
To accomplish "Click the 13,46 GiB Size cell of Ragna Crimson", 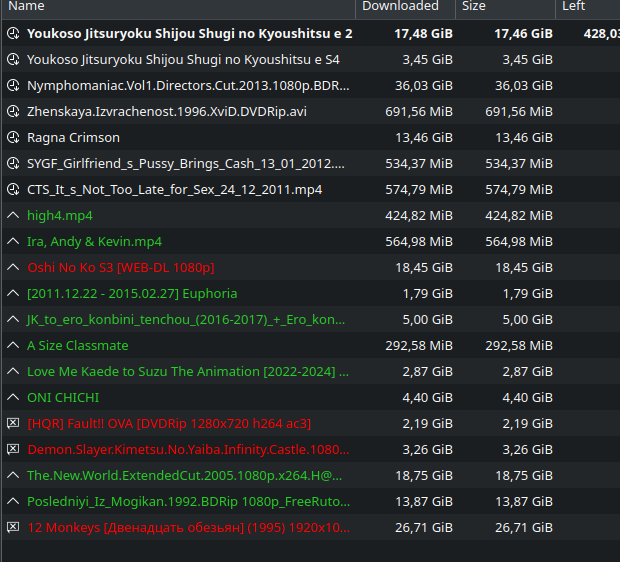I will 524,138.
